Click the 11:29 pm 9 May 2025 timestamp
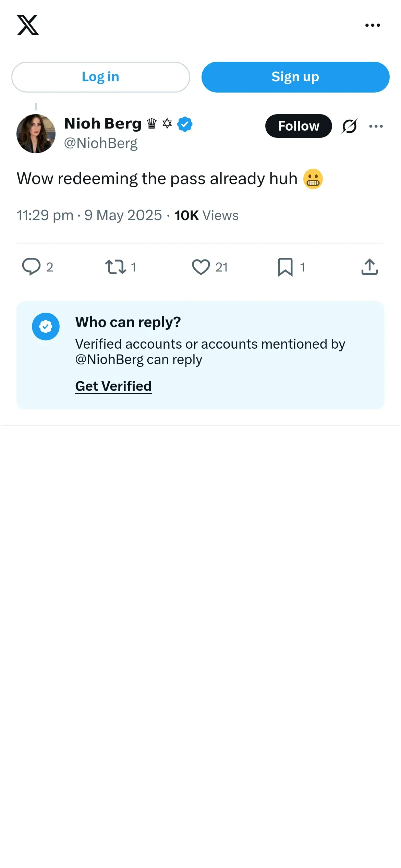Image resolution: width=401 pixels, height=868 pixels. click(89, 216)
